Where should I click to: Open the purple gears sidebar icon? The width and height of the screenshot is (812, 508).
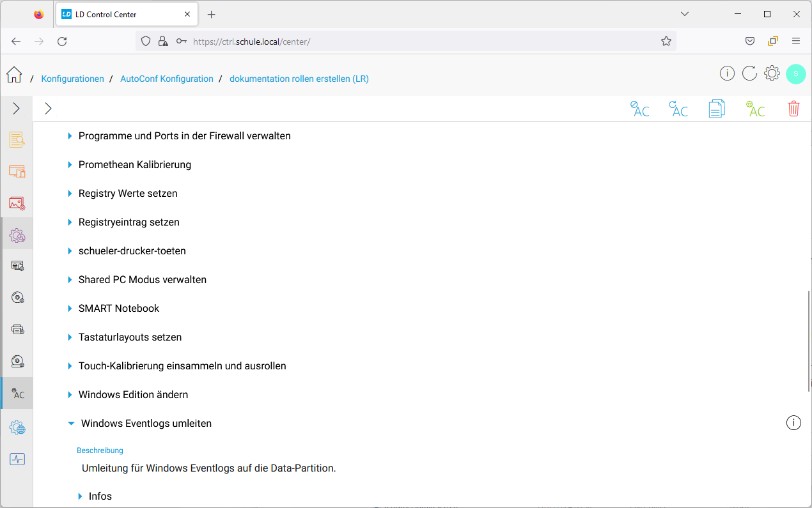click(x=17, y=236)
